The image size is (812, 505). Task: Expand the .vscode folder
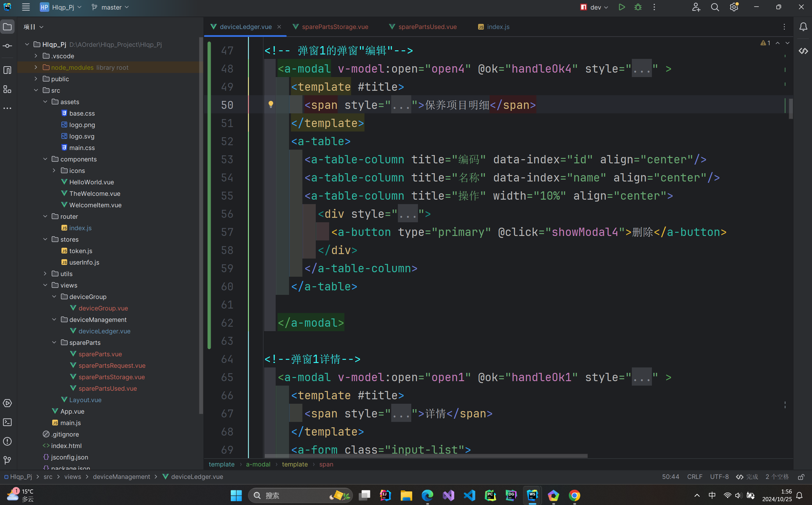pyautogui.click(x=36, y=56)
